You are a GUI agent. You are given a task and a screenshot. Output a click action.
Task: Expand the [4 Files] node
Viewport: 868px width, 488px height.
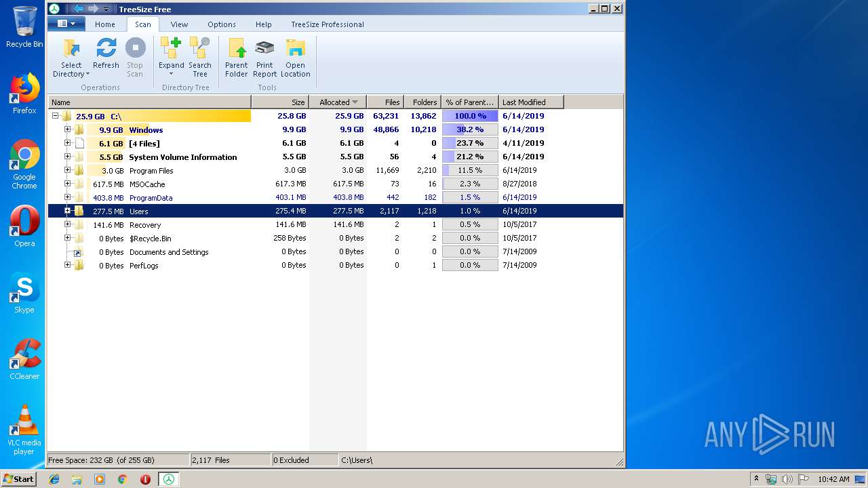[67, 143]
